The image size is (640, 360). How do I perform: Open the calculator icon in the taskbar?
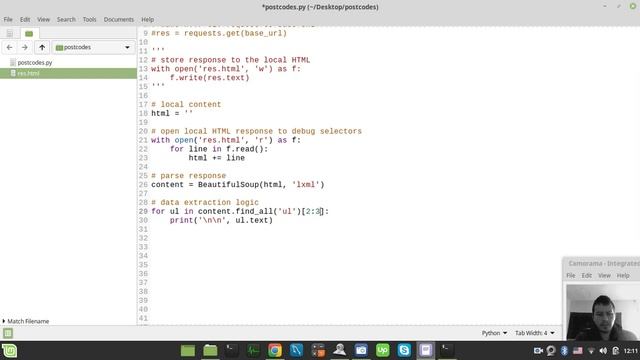(x=318, y=351)
